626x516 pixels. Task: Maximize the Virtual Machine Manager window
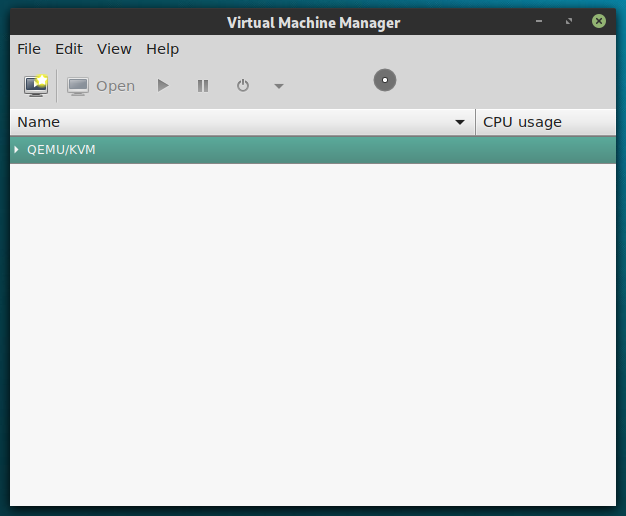(569, 21)
